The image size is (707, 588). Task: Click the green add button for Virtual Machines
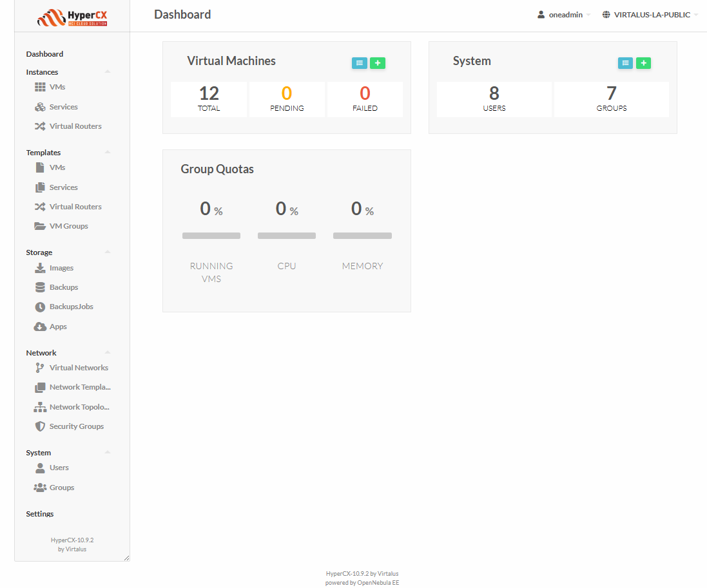click(x=378, y=63)
